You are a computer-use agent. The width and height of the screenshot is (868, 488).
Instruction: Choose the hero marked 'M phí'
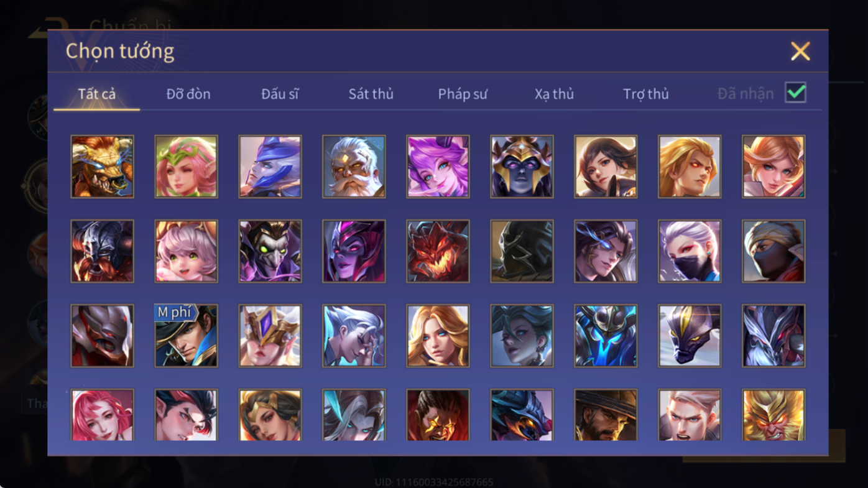(186, 336)
